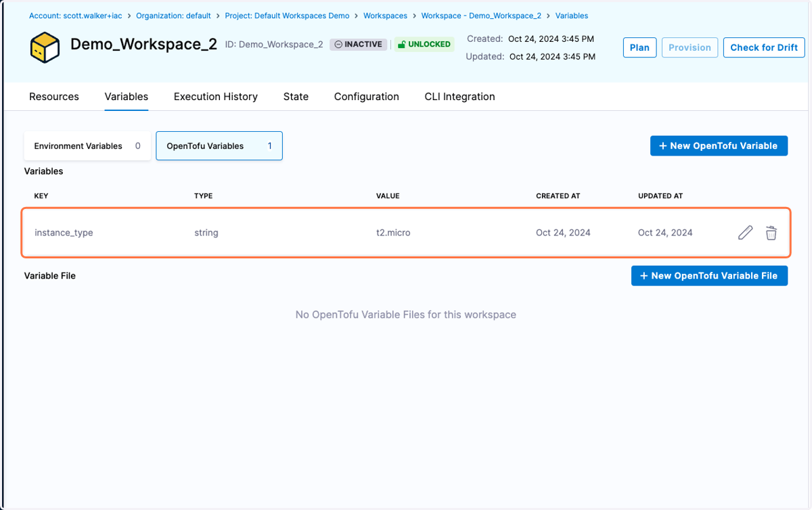The width and height of the screenshot is (812, 510).
Task: Click the Demo_Workspace_2 title
Action: point(144,45)
